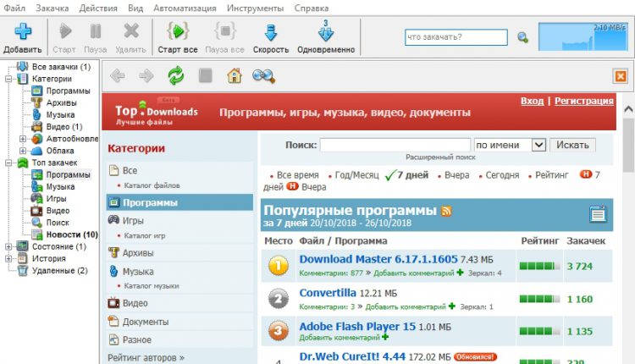Viewport: 635px width, 364px height.
Task: Click the binoculars find icon
Action: click(x=263, y=75)
